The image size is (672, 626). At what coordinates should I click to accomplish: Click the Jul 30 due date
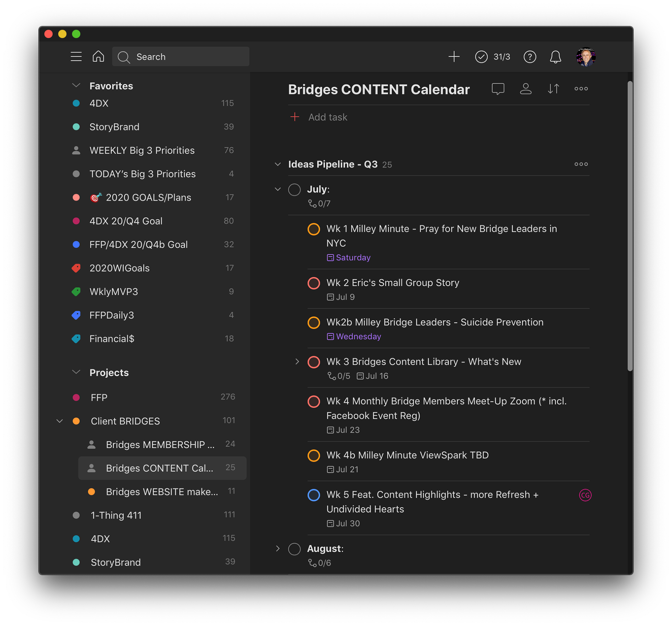pyautogui.click(x=343, y=523)
